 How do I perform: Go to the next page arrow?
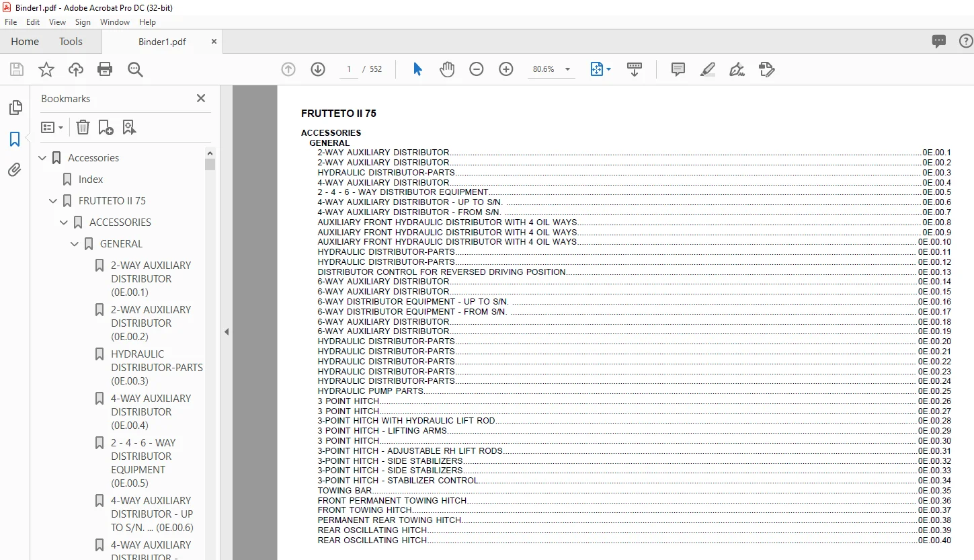coord(318,69)
